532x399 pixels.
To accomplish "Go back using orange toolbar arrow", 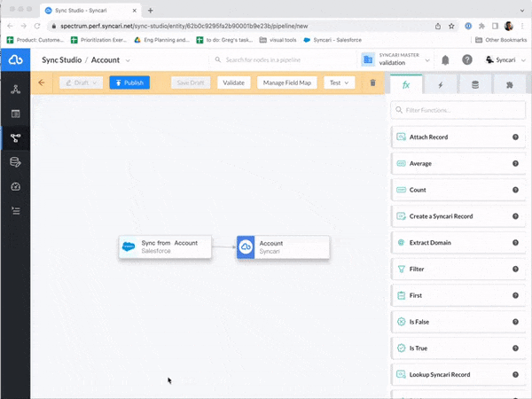I will (x=42, y=82).
